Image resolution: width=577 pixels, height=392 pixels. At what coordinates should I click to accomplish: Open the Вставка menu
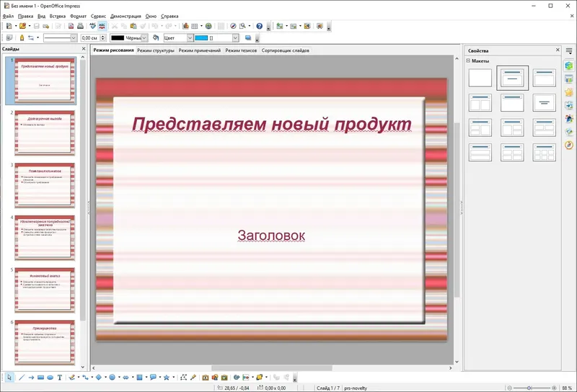[x=58, y=16]
